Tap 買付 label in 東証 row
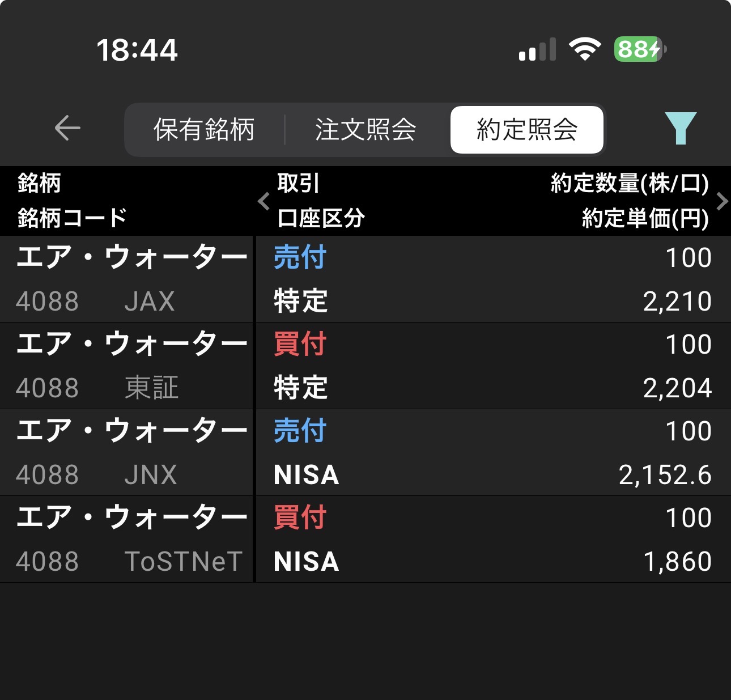Image resolution: width=731 pixels, height=700 pixels. (x=300, y=344)
